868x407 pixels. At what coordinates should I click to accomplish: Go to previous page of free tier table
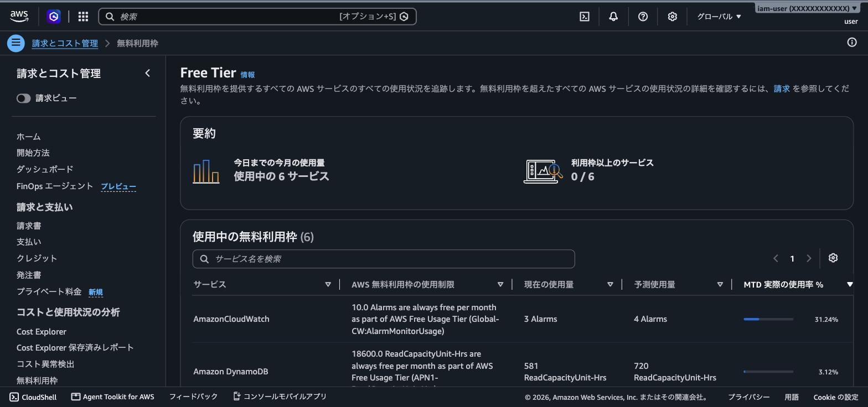tap(776, 258)
